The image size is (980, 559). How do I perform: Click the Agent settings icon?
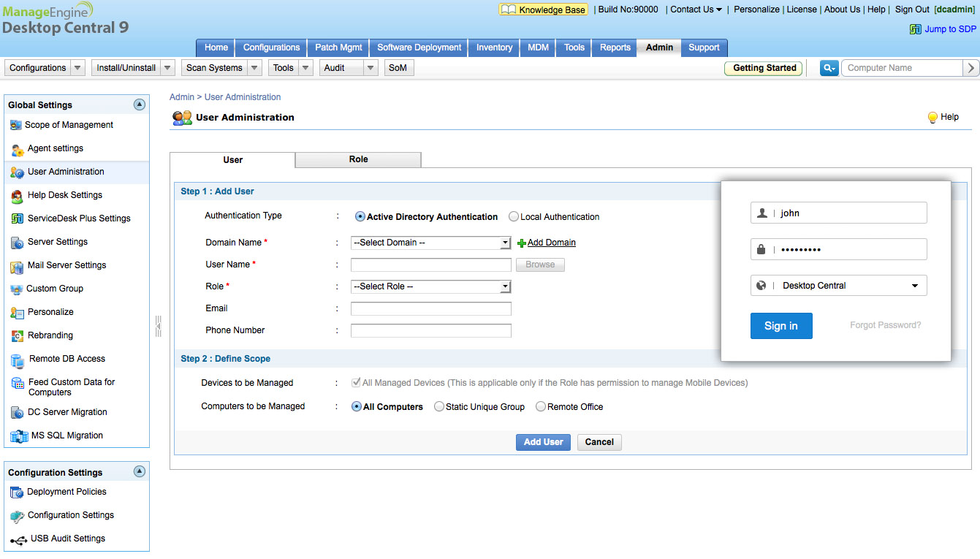point(18,149)
